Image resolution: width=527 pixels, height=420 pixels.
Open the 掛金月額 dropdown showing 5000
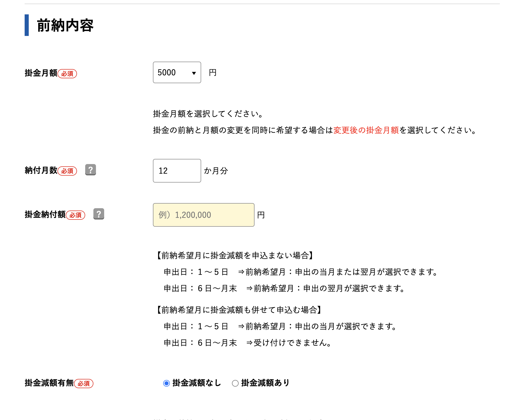[177, 72]
